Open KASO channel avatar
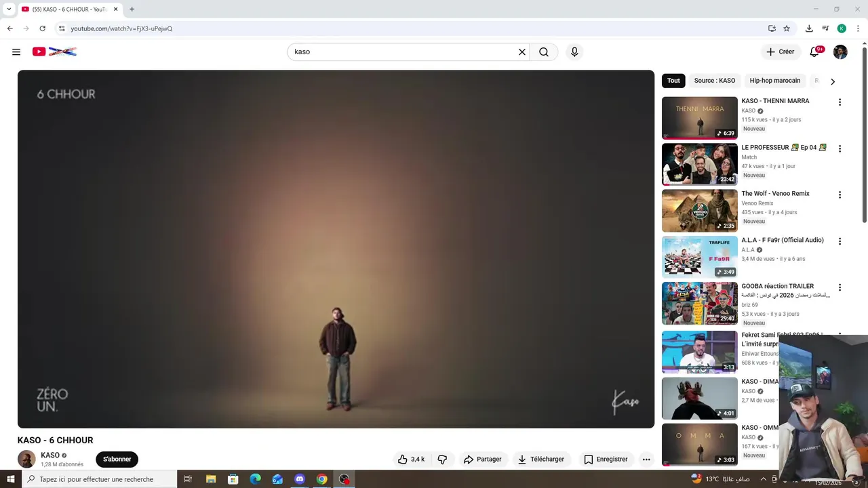868x488 pixels. tap(26, 459)
